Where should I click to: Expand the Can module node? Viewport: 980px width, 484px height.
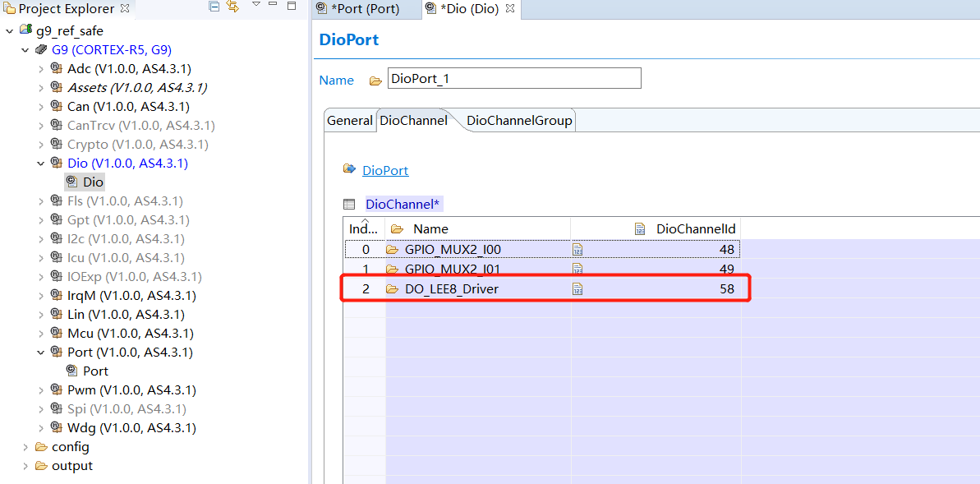41,106
